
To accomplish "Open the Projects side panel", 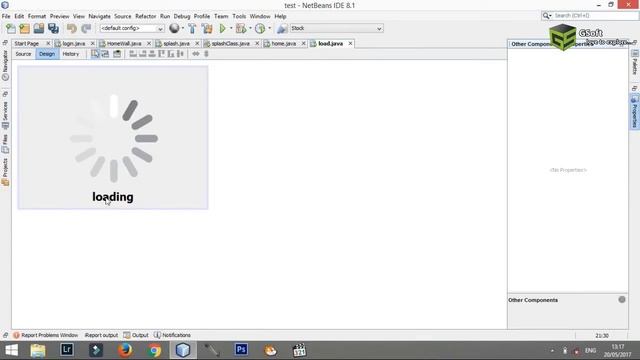I will coord(5,171).
